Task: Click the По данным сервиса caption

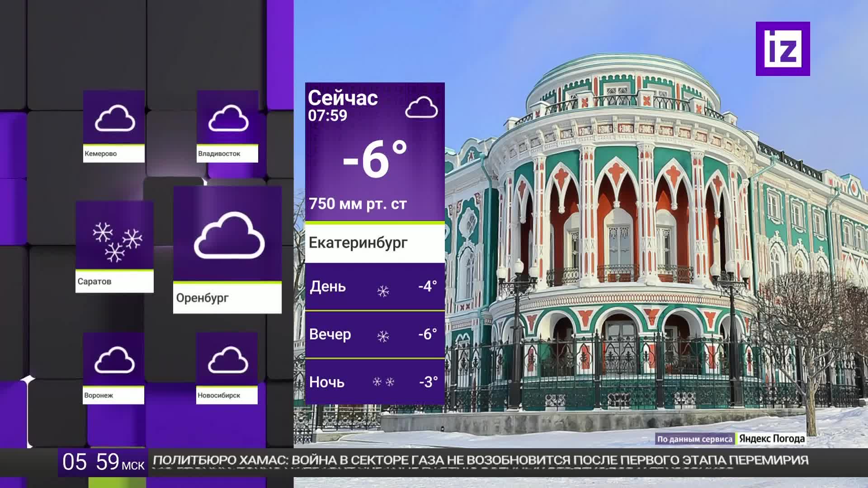Action: (695, 439)
